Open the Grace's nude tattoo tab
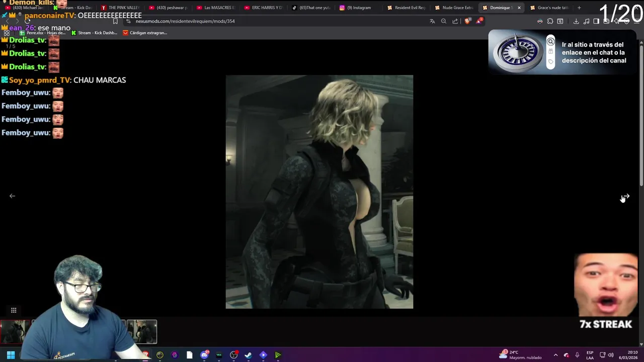Viewport: 644px width, 362px height. coord(549,8)
